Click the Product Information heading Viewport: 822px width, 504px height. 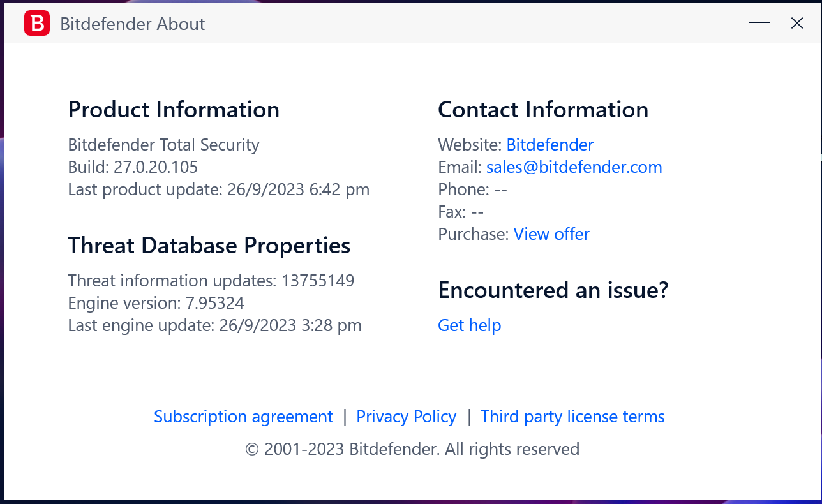(x=174, y=110)
